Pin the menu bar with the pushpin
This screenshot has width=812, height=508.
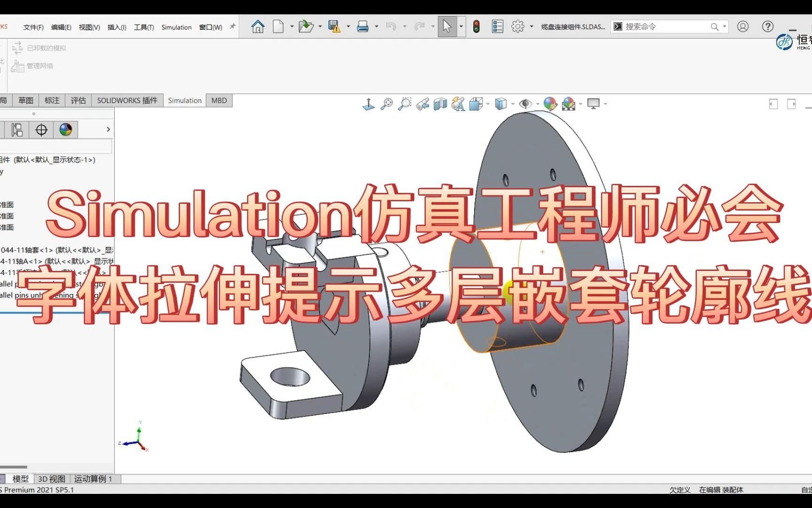232,27
